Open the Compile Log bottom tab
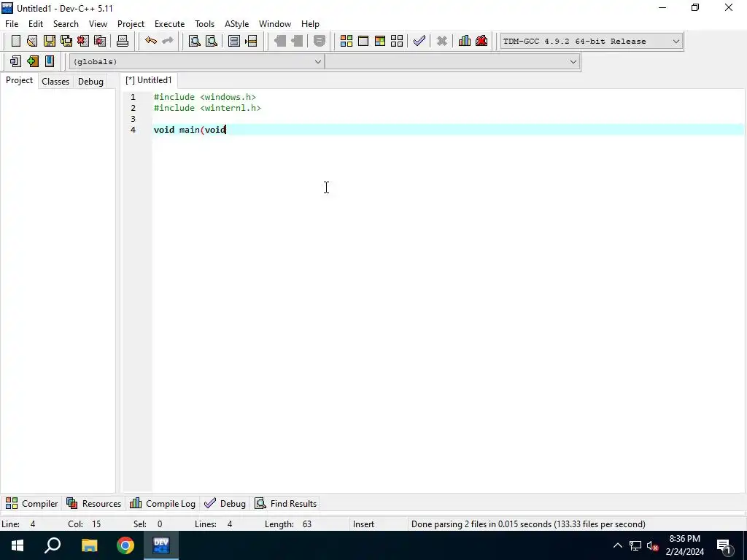 pos(163,503)
